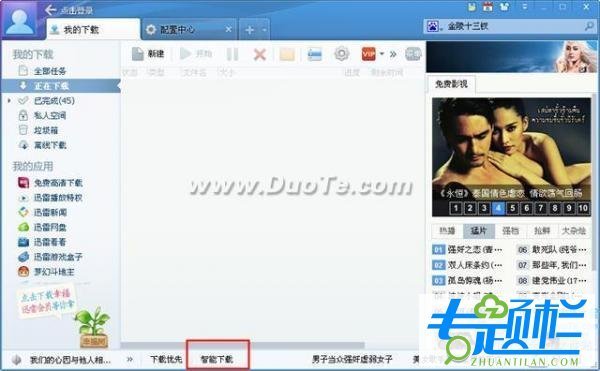Open the calendar icon in title bar

[x=488, y=7]
